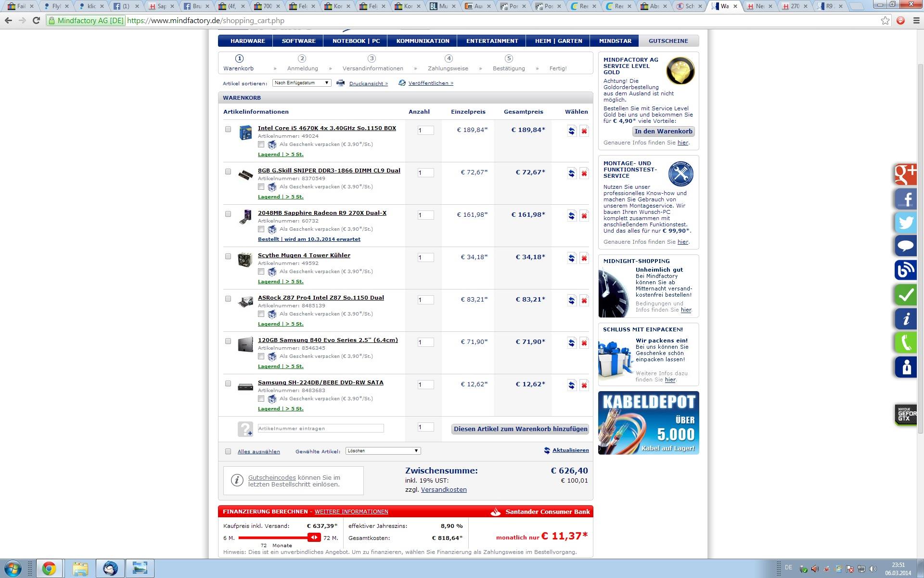Click the 'Artikelnummer eintragen' input field
Screen dimensions: 924x578
click(321, 428)
